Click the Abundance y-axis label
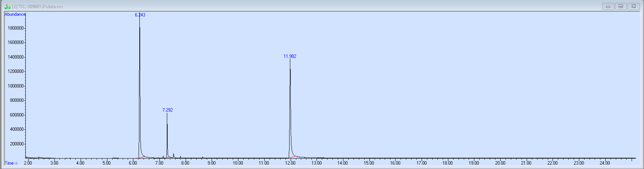 coord(15,14)
